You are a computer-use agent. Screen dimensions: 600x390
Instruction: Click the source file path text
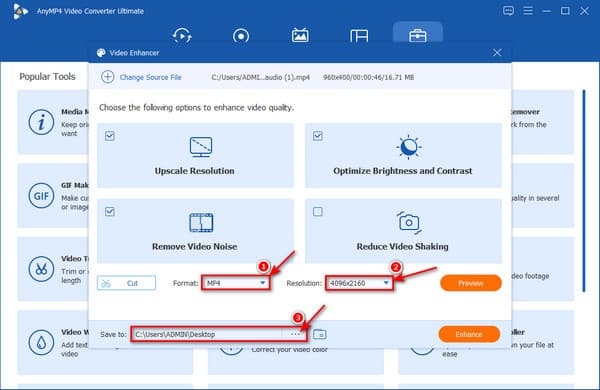pyautogui.click(x=261, y=77)
